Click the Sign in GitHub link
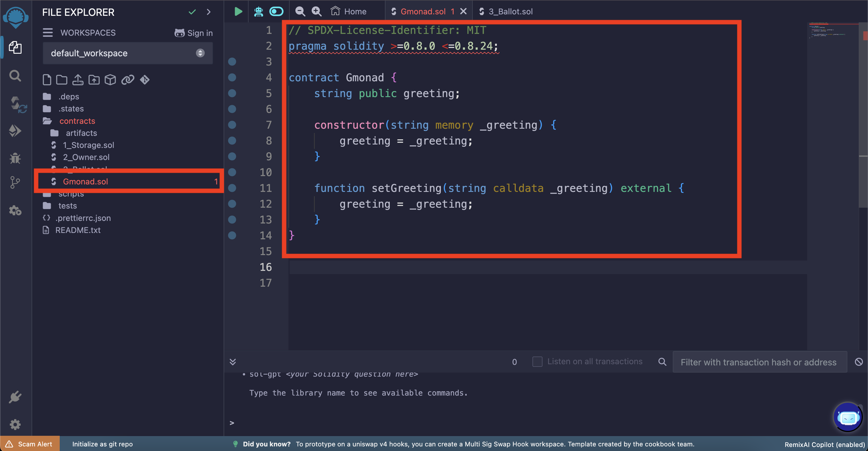868x451 pixels. pos(193,33)
